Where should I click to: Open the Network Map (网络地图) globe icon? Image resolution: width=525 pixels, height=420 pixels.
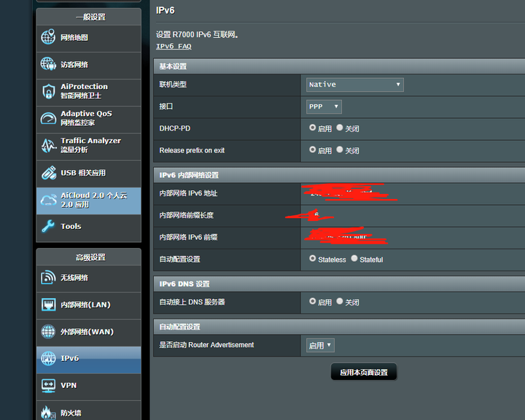tap(48, 37)
